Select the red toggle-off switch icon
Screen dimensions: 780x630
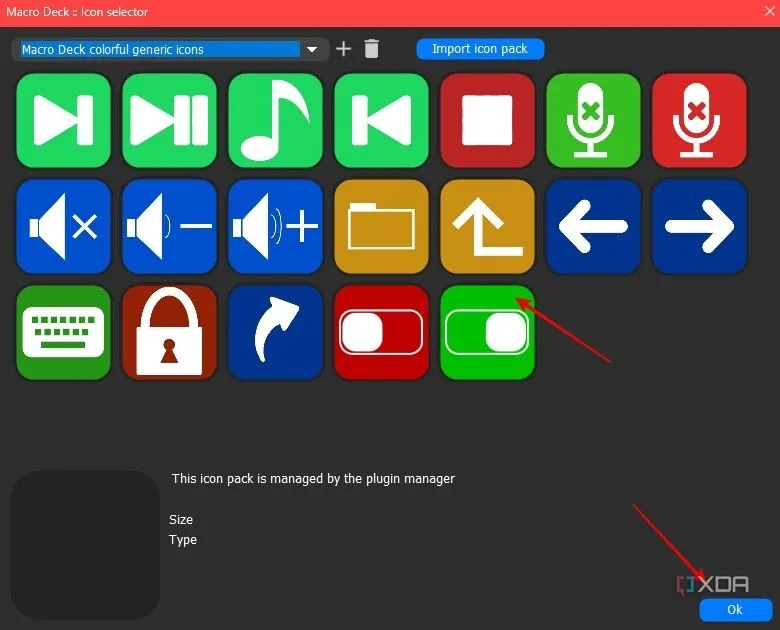coord(381,332)
